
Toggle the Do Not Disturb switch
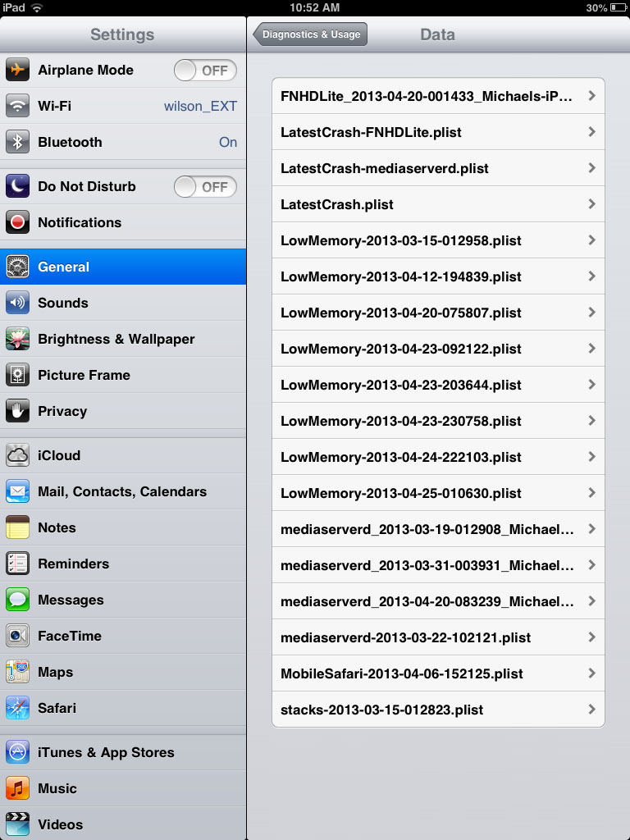coord(205,187)
